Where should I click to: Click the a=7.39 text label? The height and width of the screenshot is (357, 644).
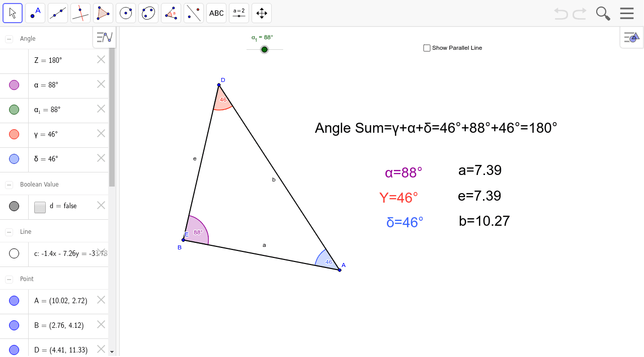[x=480, y=170]
